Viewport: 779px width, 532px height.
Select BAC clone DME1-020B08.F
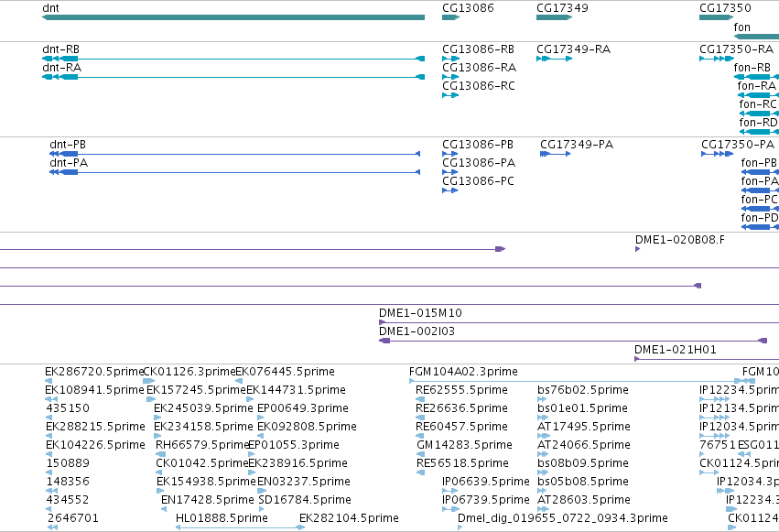pyautogui.click(x=637, y=249)
